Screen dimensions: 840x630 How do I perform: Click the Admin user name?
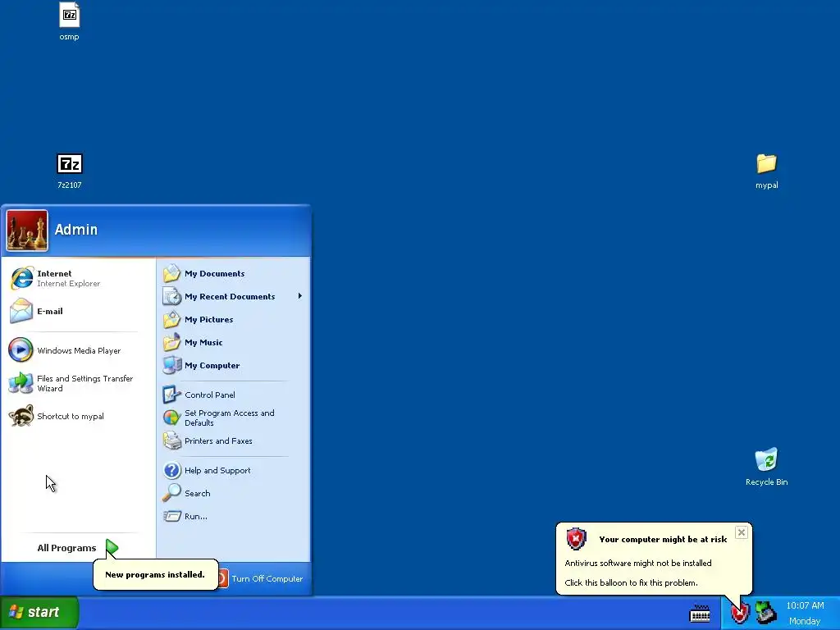point(76,230)
